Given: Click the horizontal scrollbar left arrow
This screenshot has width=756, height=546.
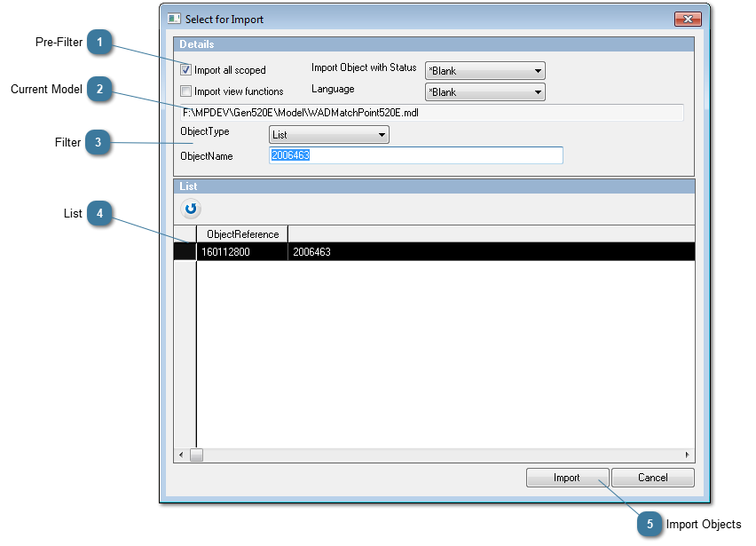Looking at the screenshot, I should pyautogui.click(x=181, y=455).
